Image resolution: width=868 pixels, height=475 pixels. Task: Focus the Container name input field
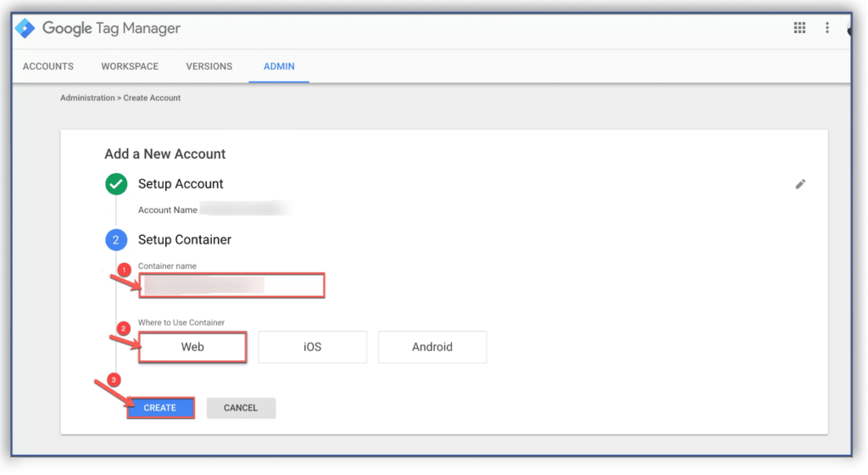231,286
